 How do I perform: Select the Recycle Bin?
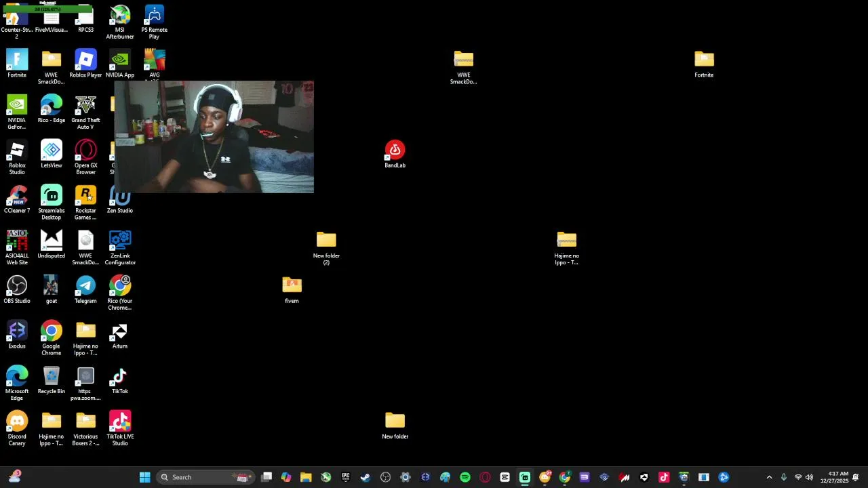(x=52, y=381)
